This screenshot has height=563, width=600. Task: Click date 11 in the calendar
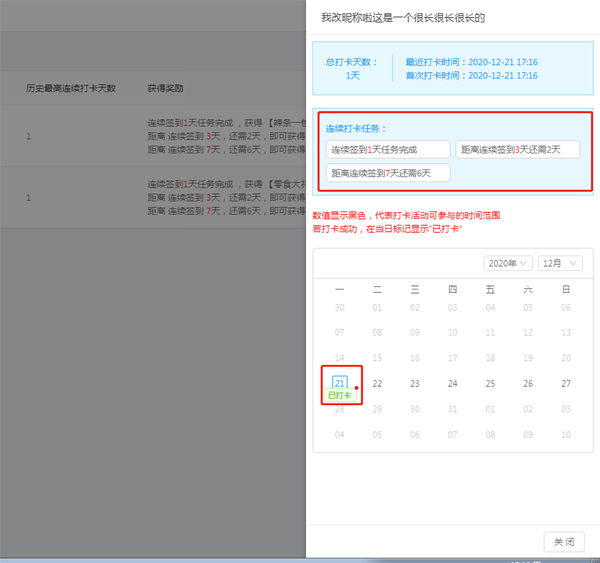(x=490, y=332)
